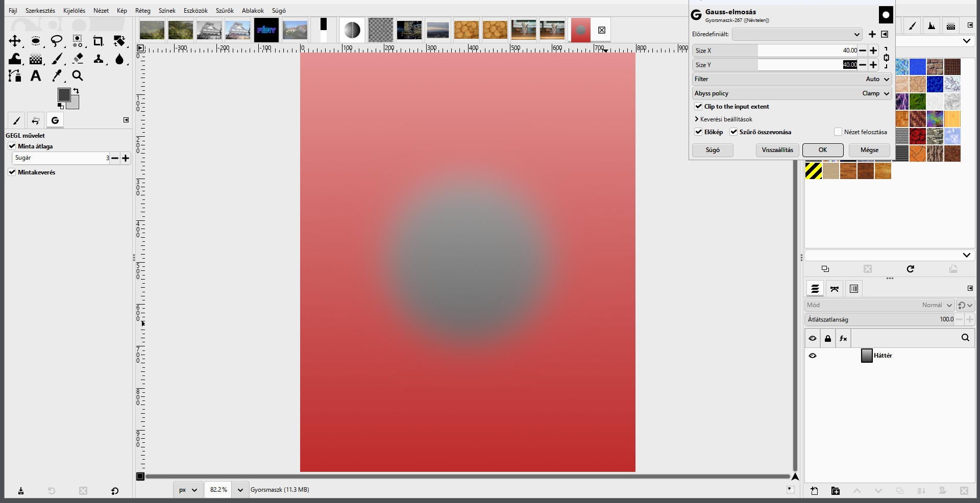Select the Text tool
Screen dimensions: 980x503
(x=36, y=76)
